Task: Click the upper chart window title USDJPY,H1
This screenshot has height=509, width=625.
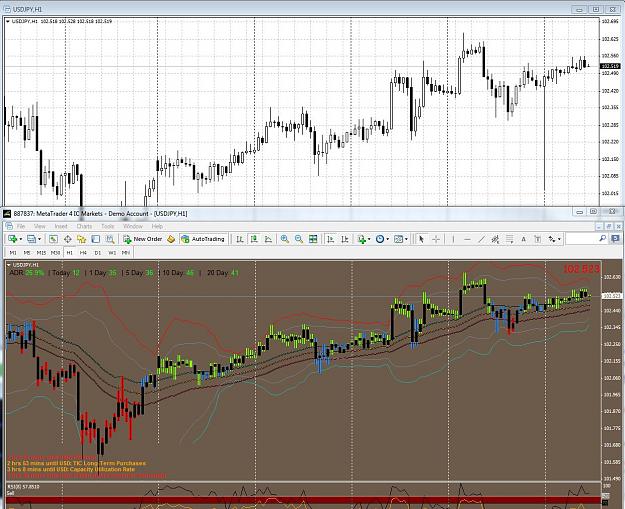Action: tap(27, 9)
